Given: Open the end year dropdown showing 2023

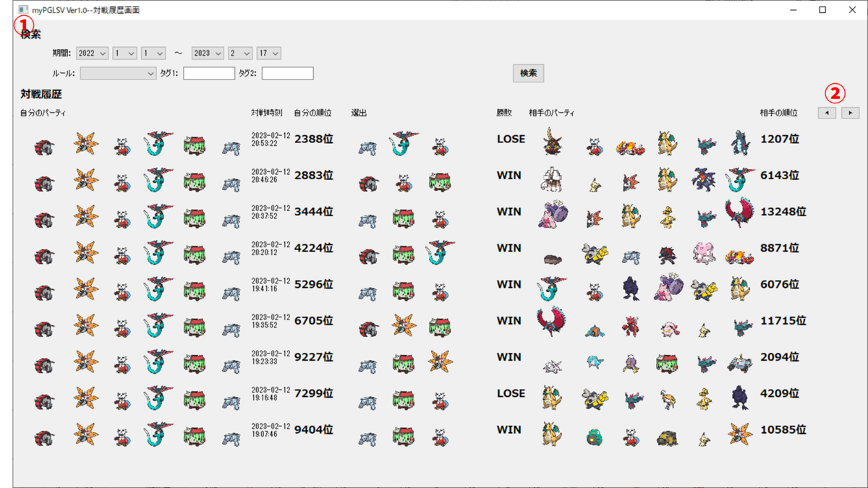Looking at the screenshot, I should (x=208, y=53).
